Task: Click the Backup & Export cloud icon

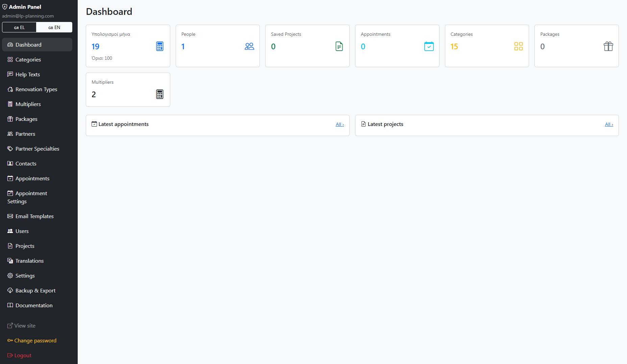Action: pos(10,290)
